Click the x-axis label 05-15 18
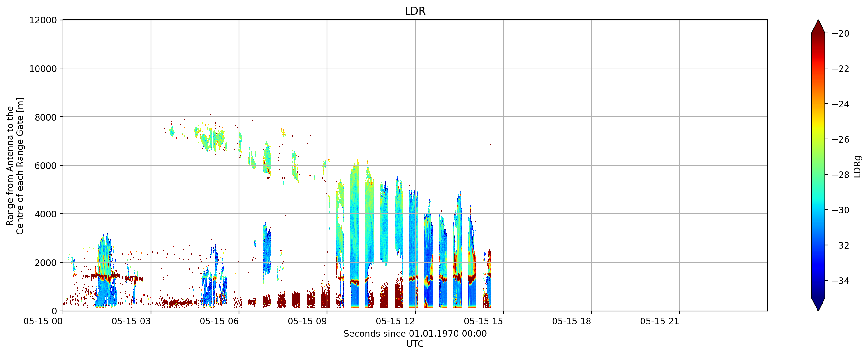Screen dimensions: 868x355 (572, 321)
